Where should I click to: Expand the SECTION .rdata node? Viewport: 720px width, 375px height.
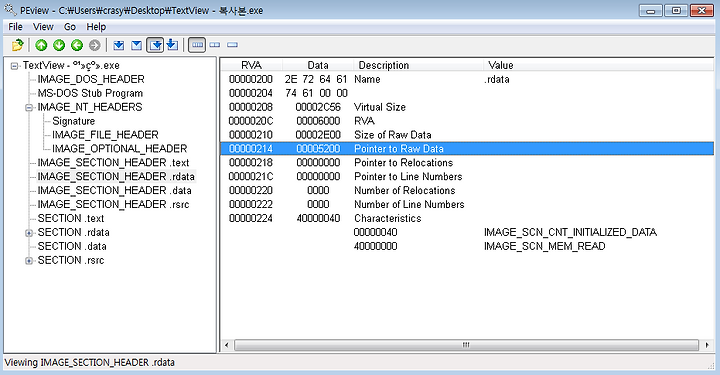[29, 233]
